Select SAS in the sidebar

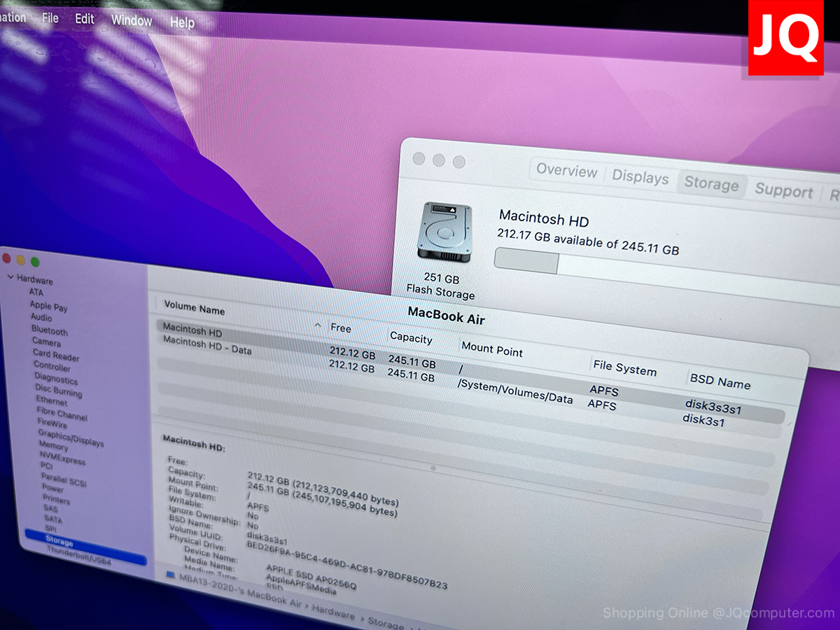[x=50, y=509]
